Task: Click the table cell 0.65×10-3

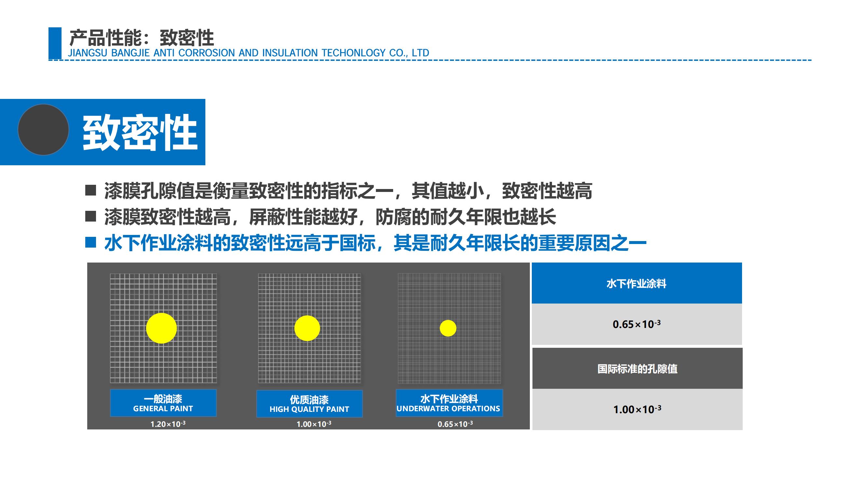Action: [x=637, y=324]
